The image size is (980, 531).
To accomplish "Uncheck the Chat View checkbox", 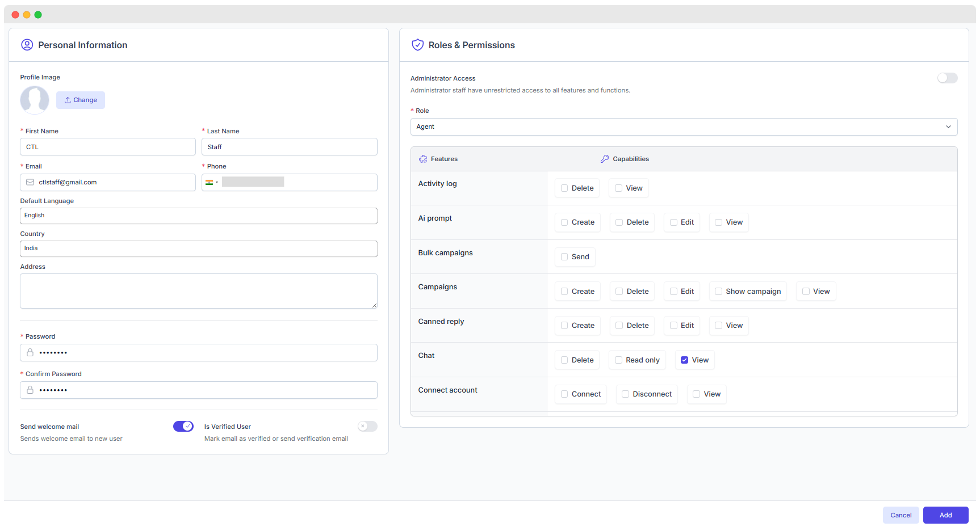I will (x=684, y=360).
